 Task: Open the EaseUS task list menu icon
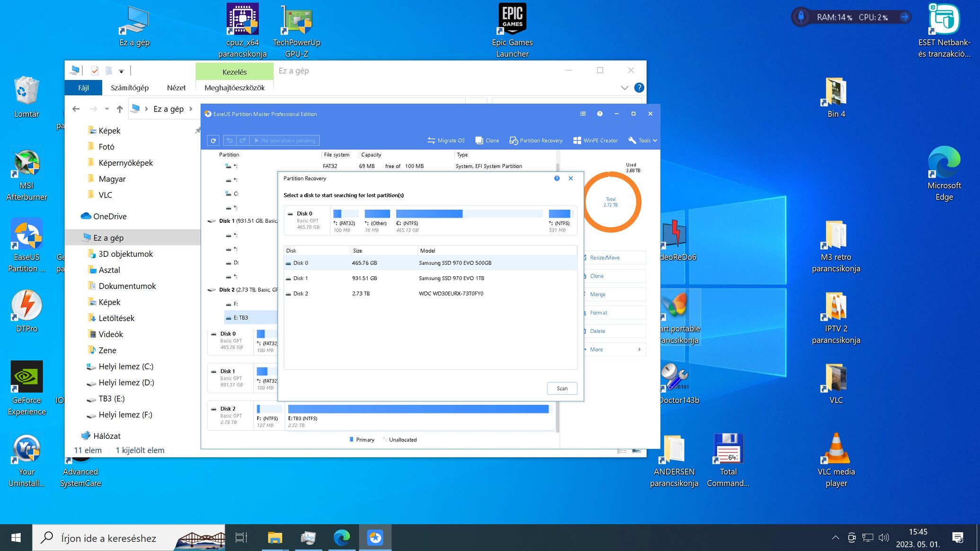tap(583, 114)
